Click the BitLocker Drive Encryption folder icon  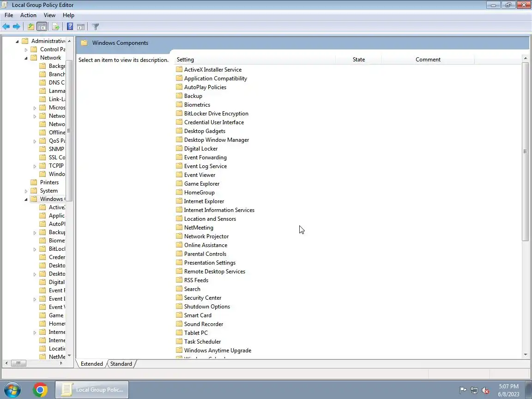point(179,113)
